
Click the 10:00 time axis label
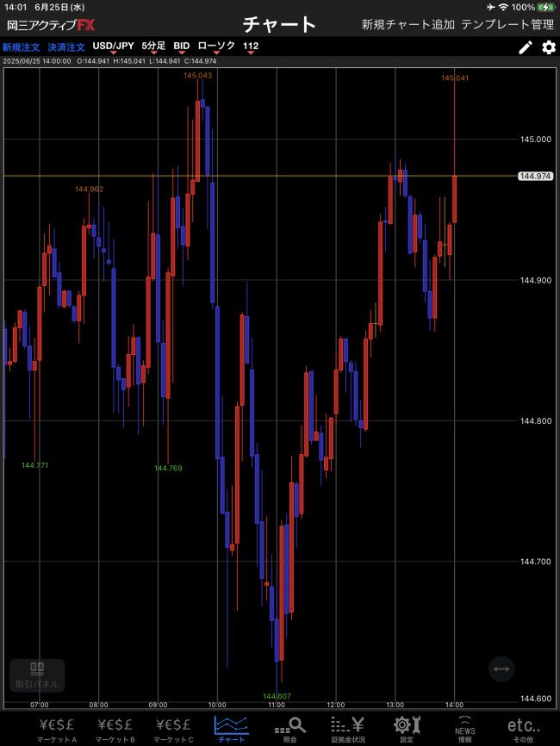[x=217, y=705]
